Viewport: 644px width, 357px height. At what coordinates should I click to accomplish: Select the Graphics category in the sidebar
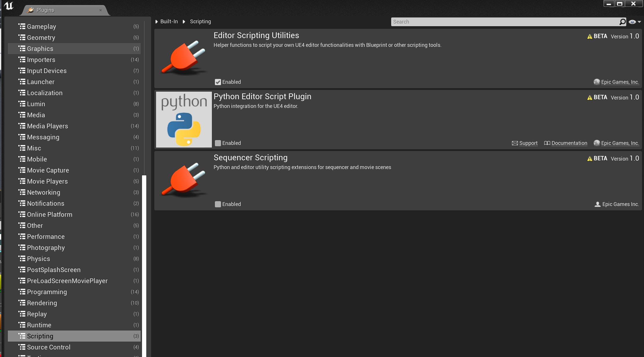[40, 49]
